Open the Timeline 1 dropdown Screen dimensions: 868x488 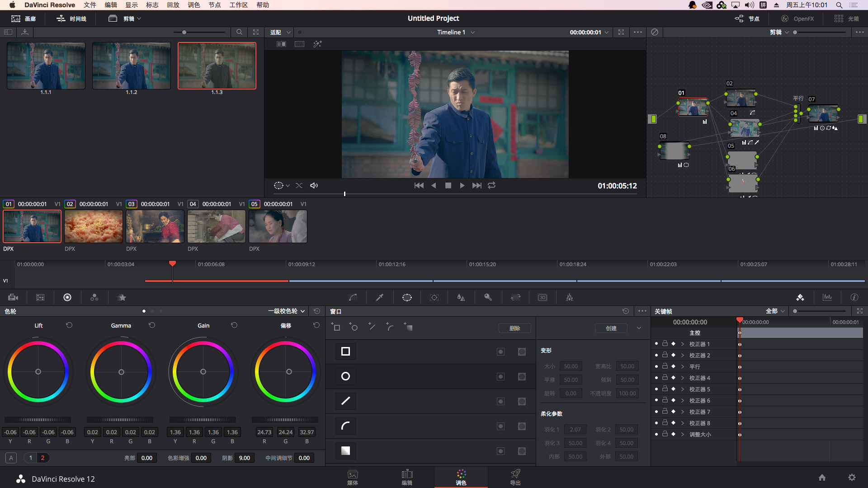coord(456,32)
